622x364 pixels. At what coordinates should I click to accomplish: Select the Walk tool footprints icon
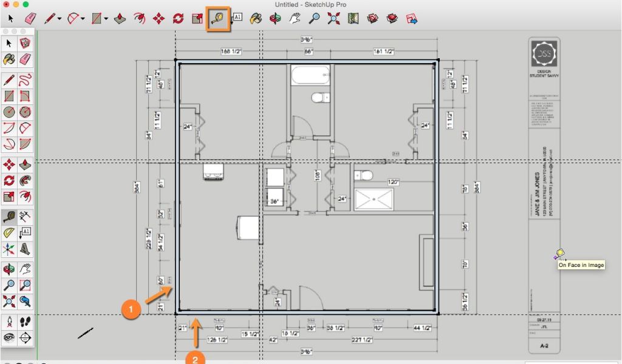click(25, 322)
